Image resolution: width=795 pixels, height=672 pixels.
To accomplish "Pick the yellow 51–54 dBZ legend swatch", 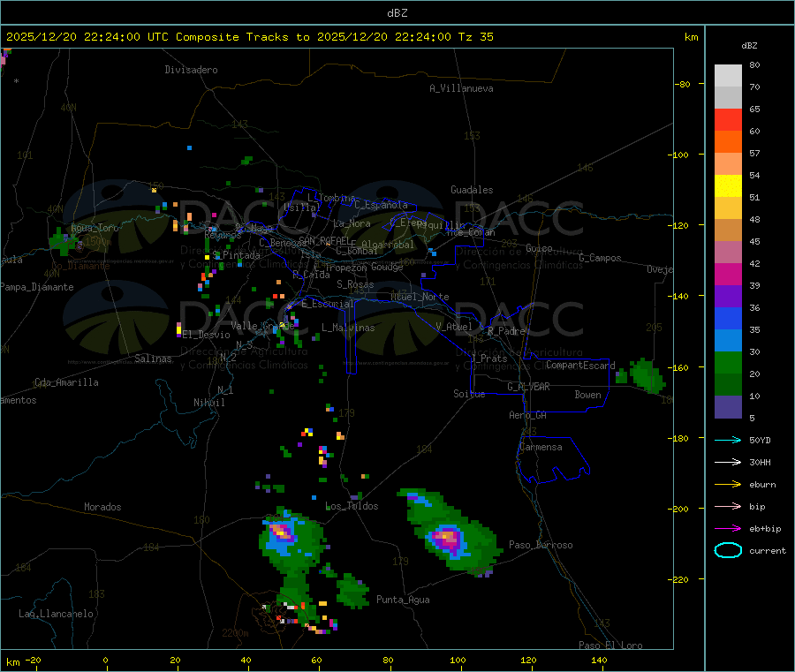I will coord(728,186).
